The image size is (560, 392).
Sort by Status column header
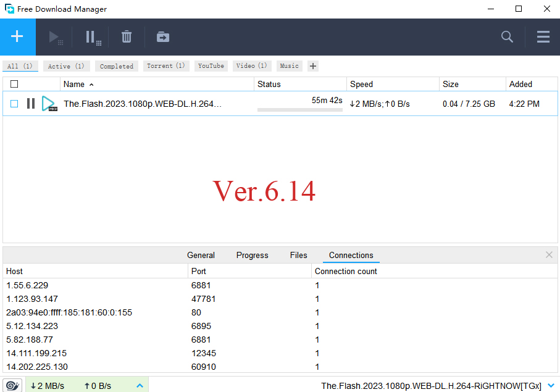point(300,84)
